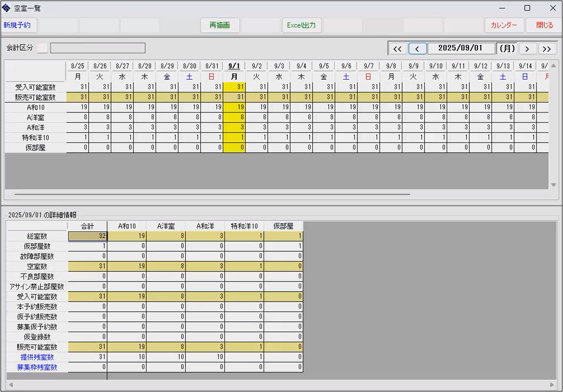This screenshot has width=563, height=392.
Task: Click the Excel出力 export button
Action: 301,25
